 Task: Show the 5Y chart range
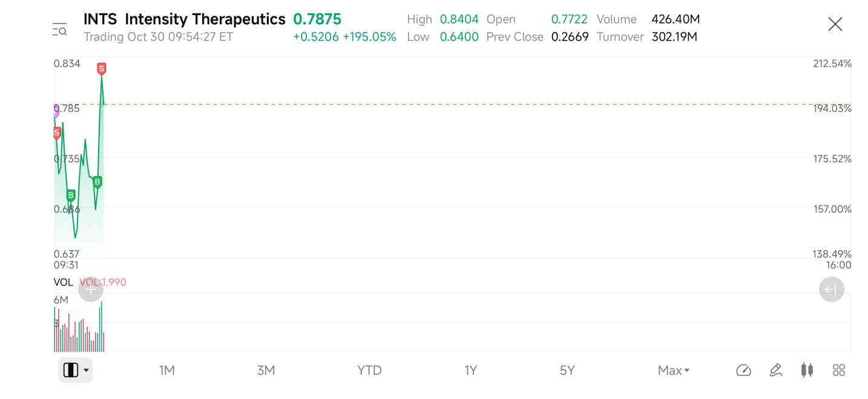pyautogui.click(x=567, y=370)
